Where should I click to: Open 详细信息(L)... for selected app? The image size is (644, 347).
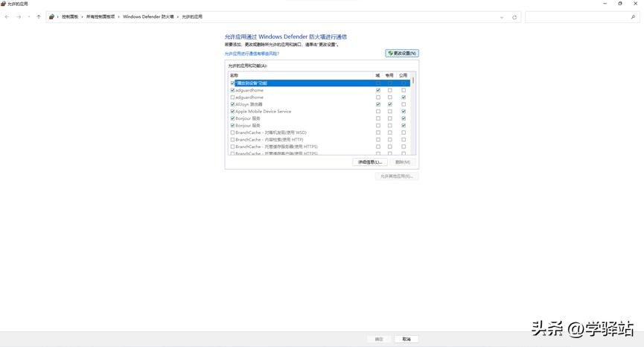click(370, 162)
